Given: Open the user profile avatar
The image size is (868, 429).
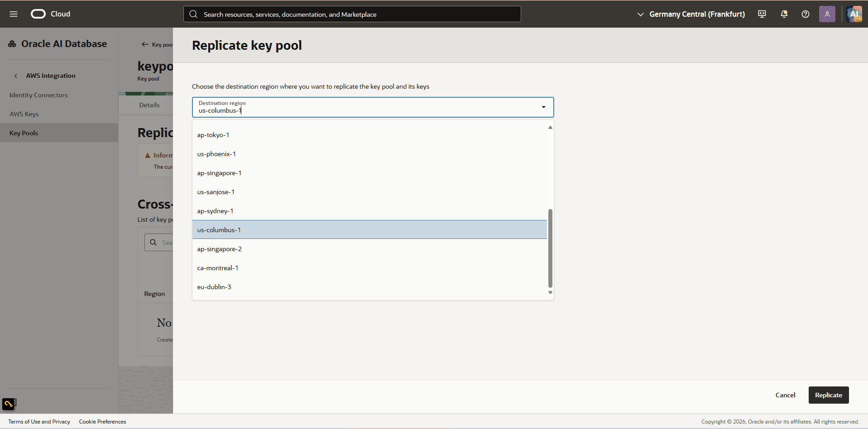Looking at the screenshot, I should pos(827,14).
